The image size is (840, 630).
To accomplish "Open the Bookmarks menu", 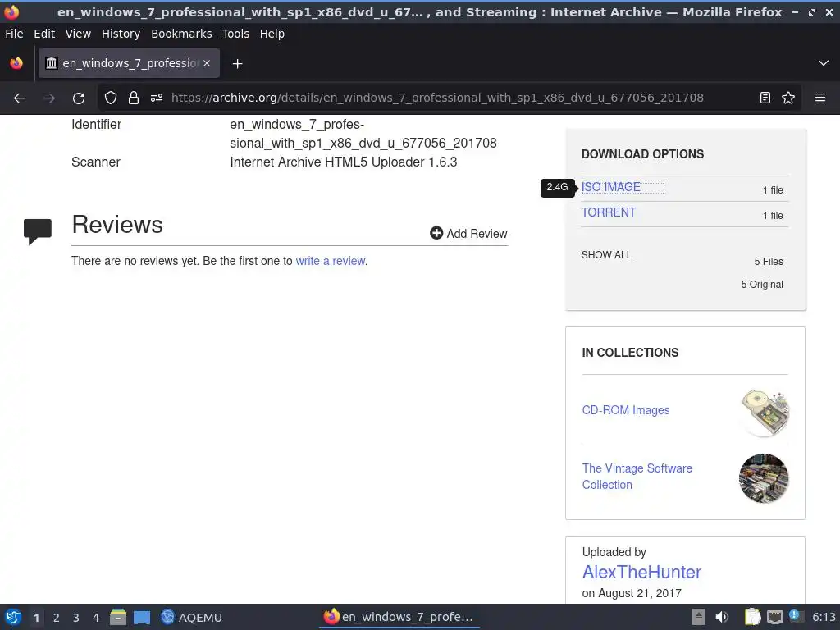I will [x=181, y=34].
